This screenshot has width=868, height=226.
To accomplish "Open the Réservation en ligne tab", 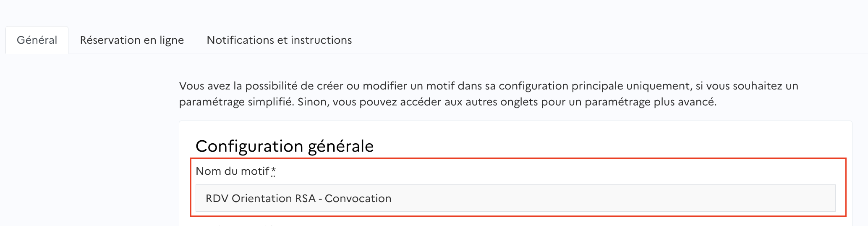I will [x=132, y=40].
